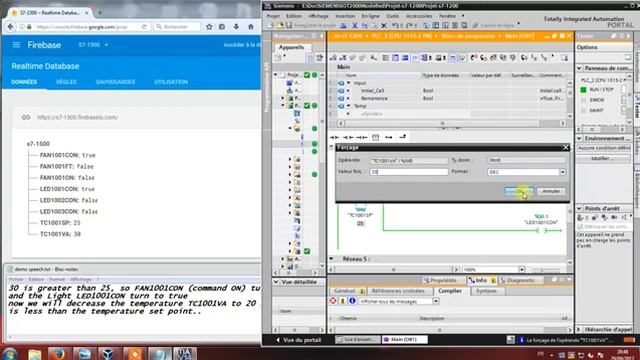Bookmark this page with the star icon
This screenshot has height=360, width=640.
click(209, 27)
